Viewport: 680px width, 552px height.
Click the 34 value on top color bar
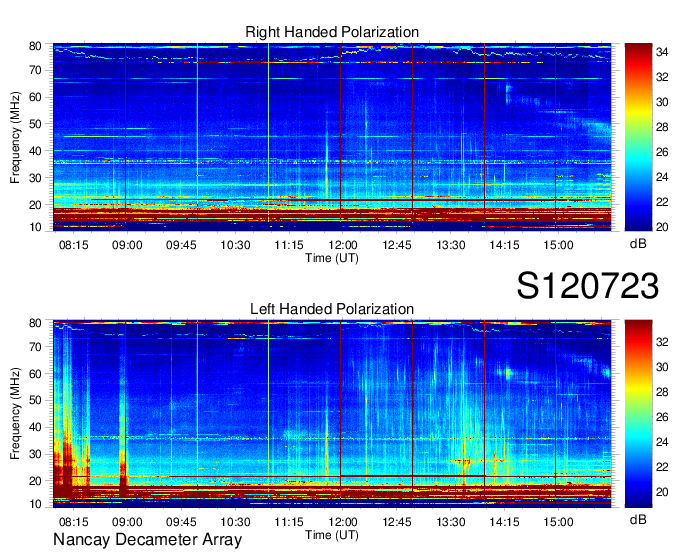point(662,52)
